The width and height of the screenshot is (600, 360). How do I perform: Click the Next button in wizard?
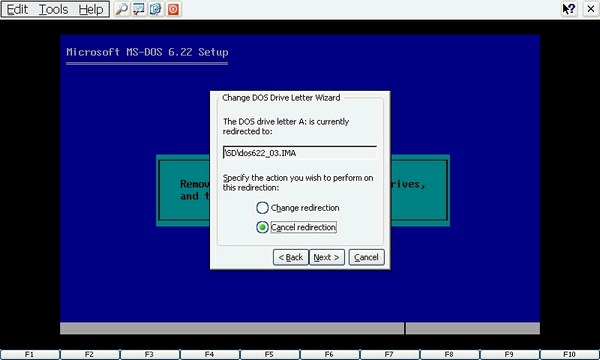(x=327, y=257)
